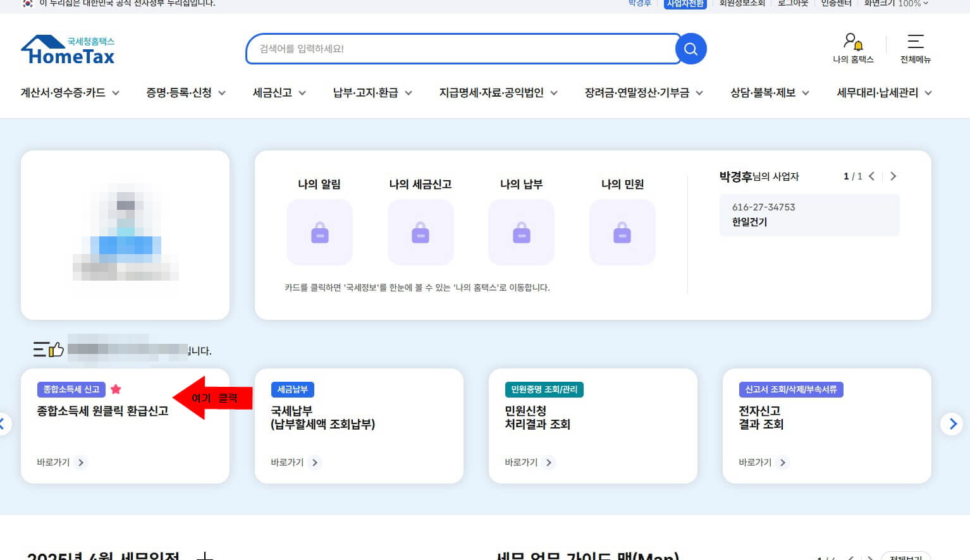
Task: Click the 나의 납부 lock icon
Action: (x=521, y=232)
